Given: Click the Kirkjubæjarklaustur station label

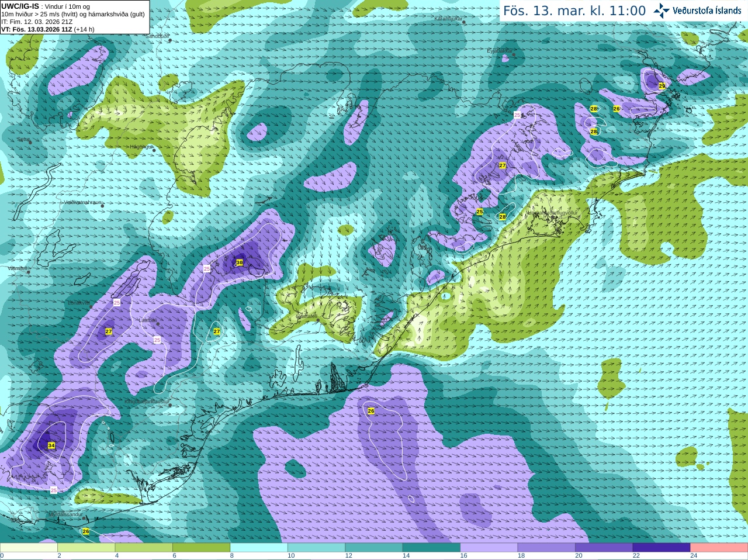Looking at the screenshot, I should [x=147, y=402].
